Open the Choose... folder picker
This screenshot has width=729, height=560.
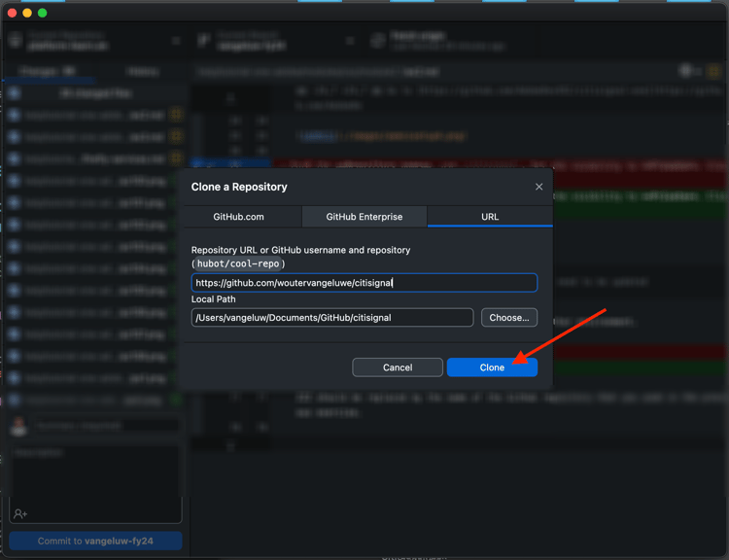click(x=509, y=318)
